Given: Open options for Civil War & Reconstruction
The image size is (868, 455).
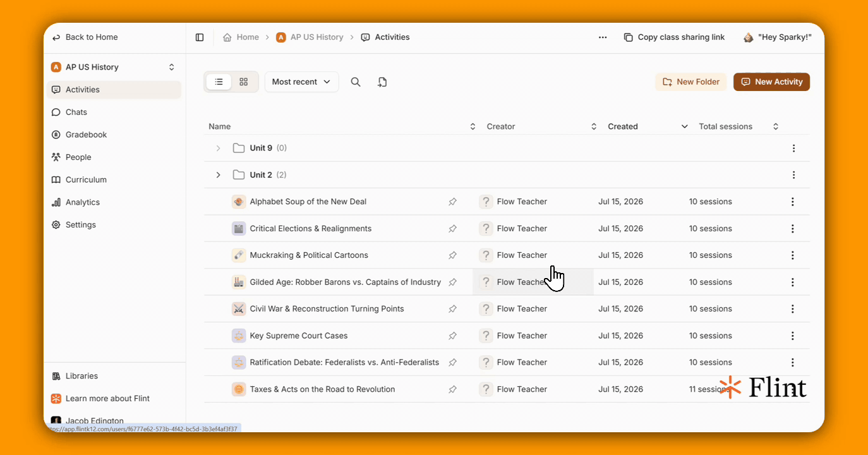Looking at the screenshot, I should pos(793,309).
